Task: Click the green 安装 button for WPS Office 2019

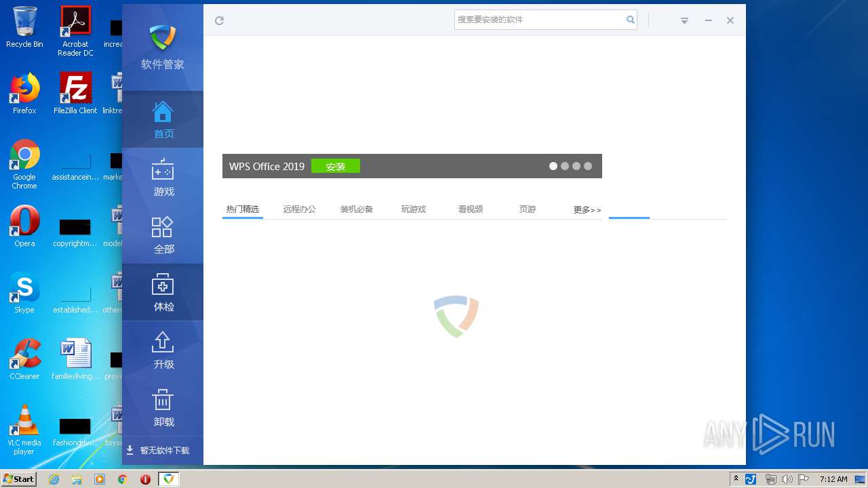Action: coord(336,166)
